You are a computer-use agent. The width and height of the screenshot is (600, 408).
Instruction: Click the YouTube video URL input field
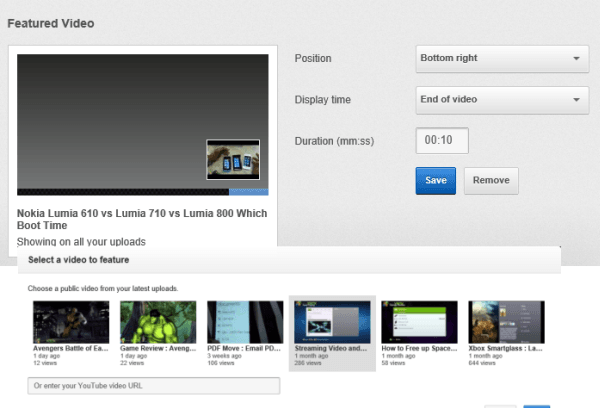coord(154,386)
